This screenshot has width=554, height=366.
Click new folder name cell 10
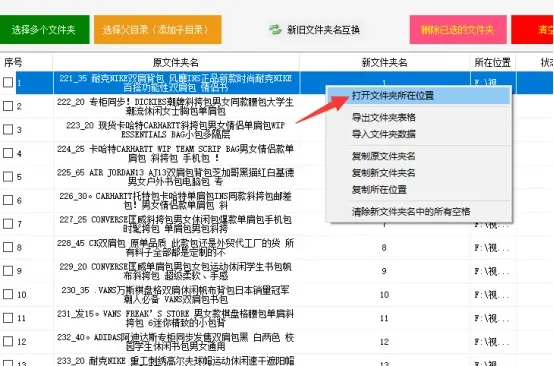coord(384,295)
